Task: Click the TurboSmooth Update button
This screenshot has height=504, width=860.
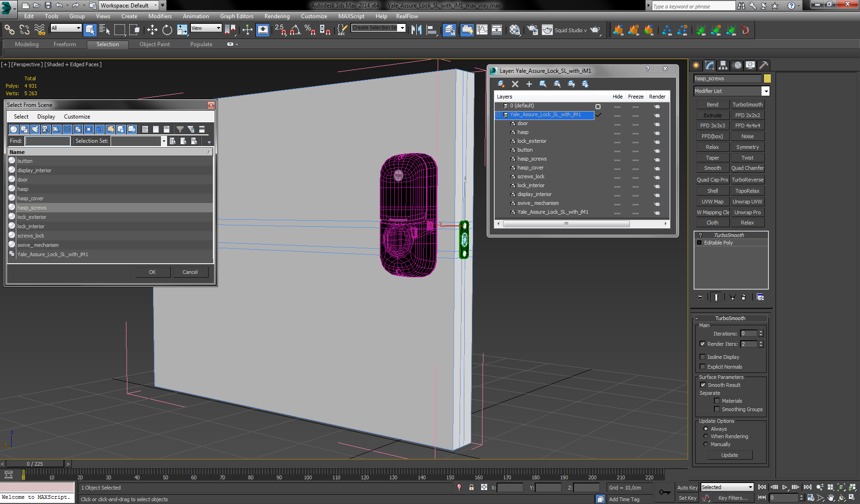Action: (730, 455)
